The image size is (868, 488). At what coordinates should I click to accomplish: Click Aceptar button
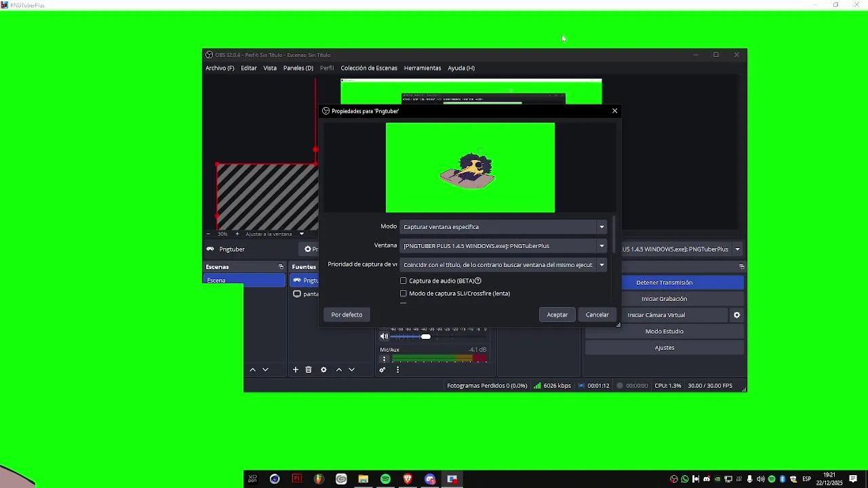click(x=557, y=314)
